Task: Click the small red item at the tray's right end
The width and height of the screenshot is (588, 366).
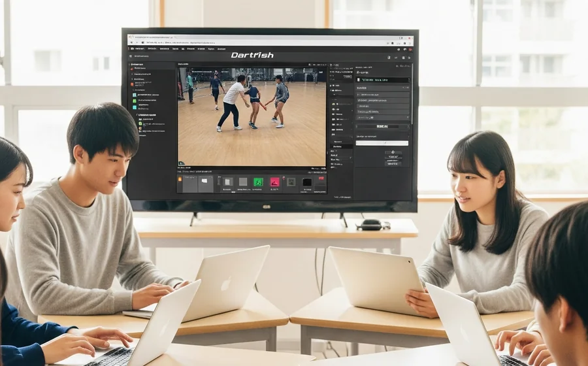Action: click(321, 179)
